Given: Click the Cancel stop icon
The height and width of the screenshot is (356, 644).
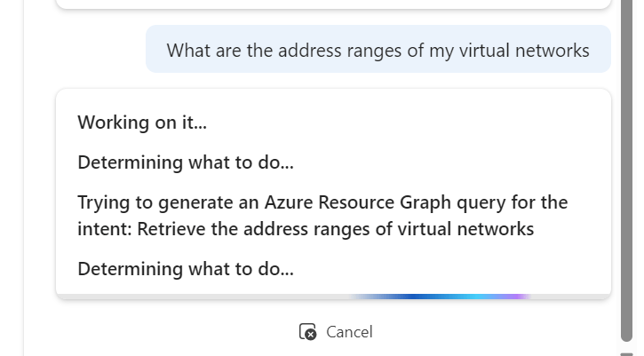Looking at the screenshot, I should [307, 332].
